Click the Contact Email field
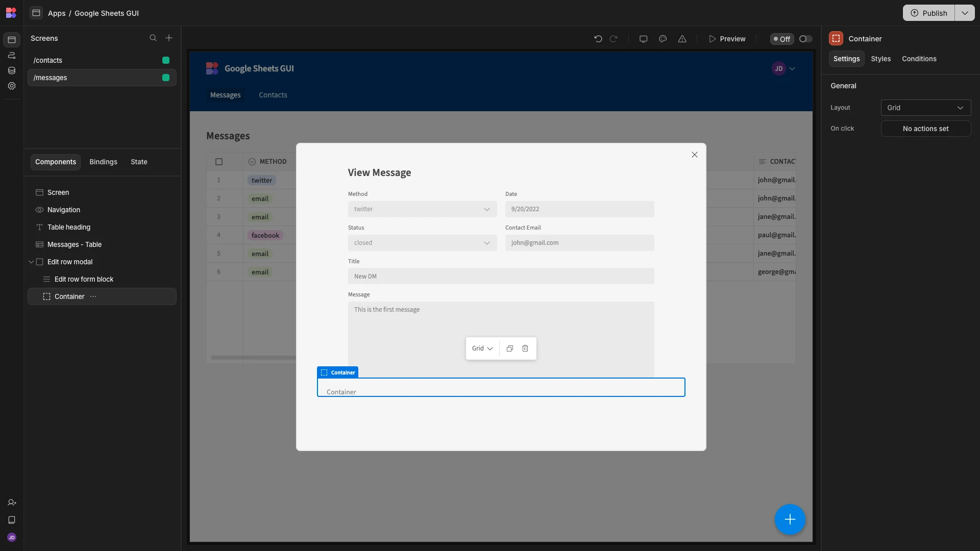Viewport: 980px width, 551px height. [579, 243]
